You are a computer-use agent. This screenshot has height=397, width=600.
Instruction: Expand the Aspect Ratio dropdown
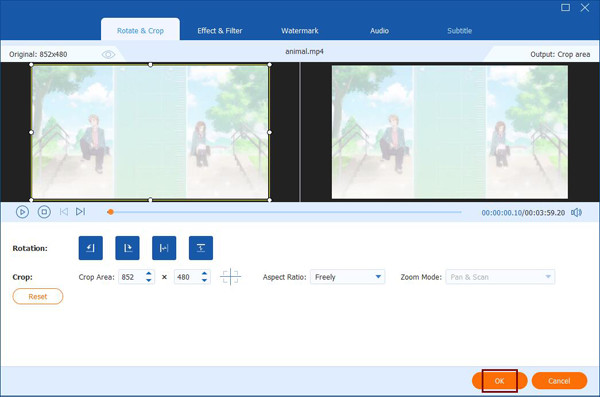347,277
